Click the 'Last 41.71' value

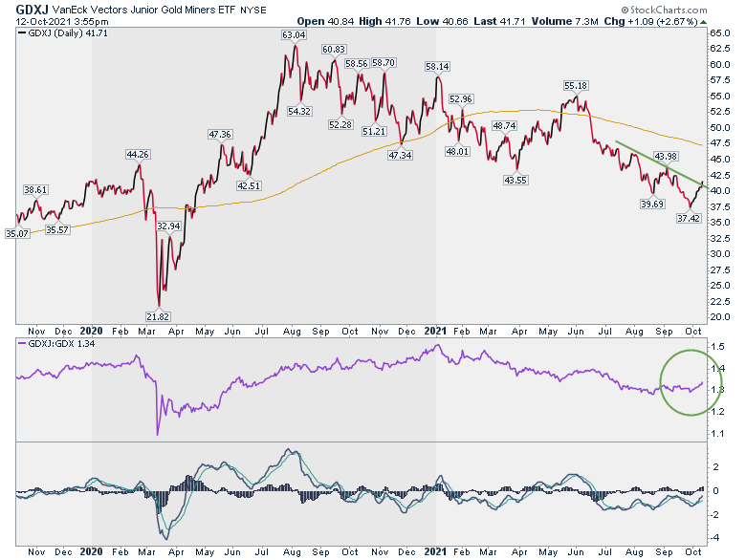pyautogui.click(x=500, y=21)
